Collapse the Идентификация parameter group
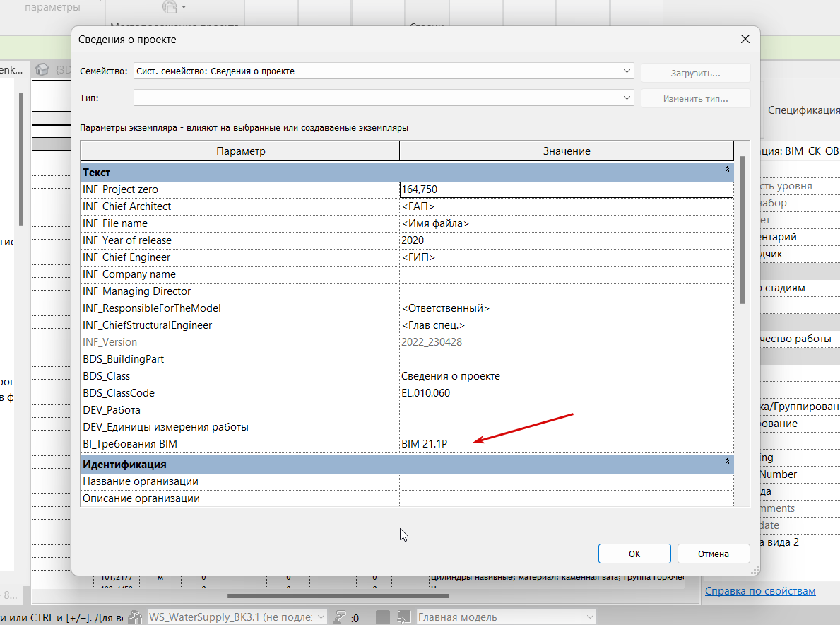Viewport: 840px width, 625px height. (x=727, y=462)
